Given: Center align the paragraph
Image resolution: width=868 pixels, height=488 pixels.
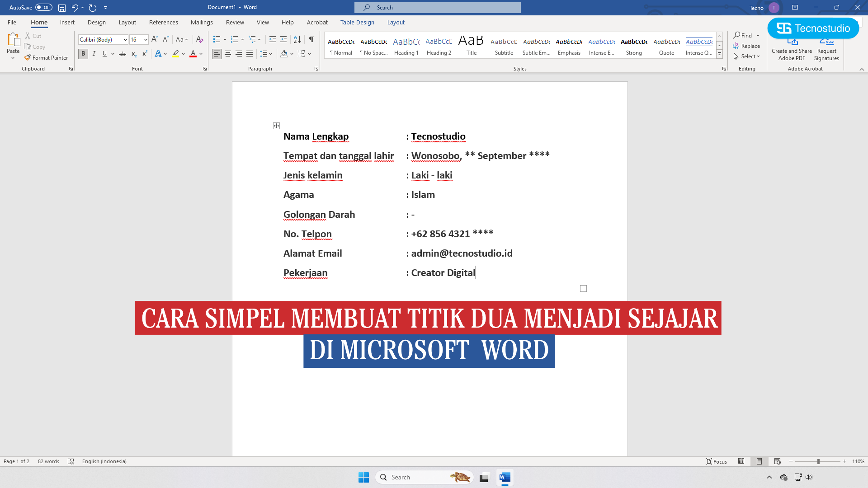Looking at the screenshot, I should click(228, 54).
